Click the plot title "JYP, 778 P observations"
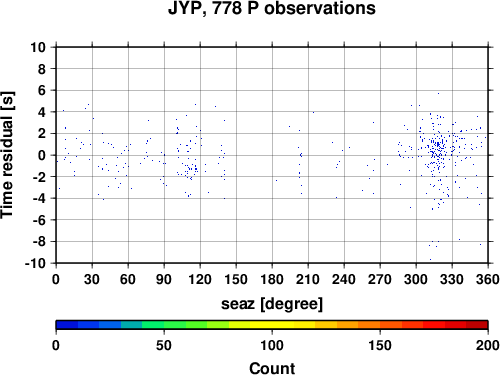 click(272, 8)
